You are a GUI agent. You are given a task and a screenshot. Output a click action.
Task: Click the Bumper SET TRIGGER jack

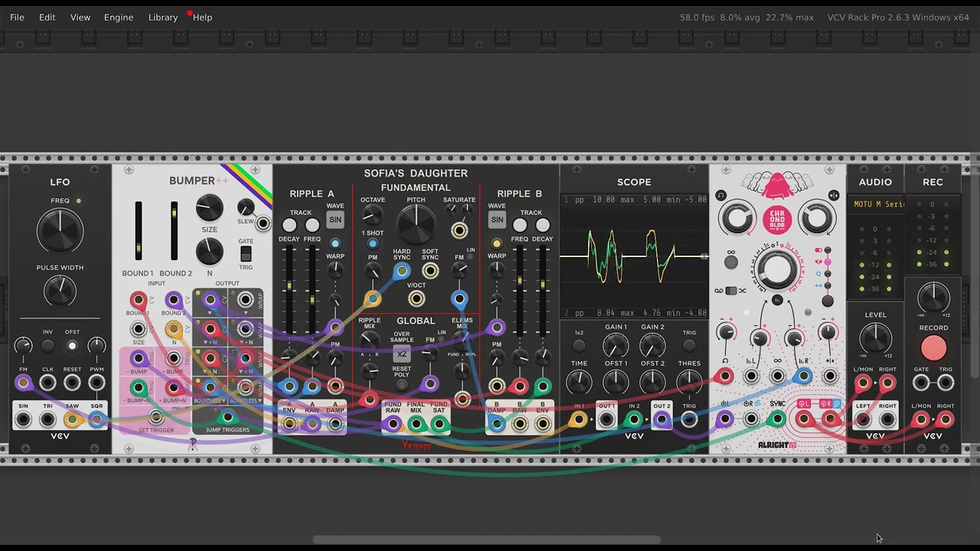156,417
